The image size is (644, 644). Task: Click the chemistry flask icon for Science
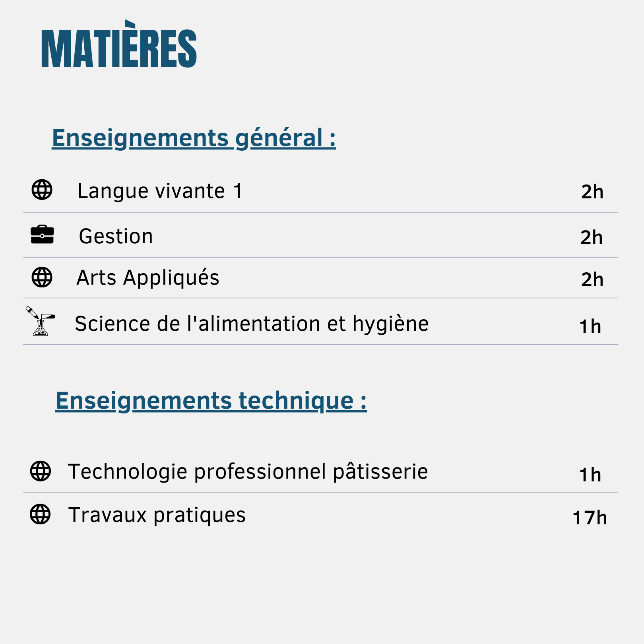click(x=40, y=321)
